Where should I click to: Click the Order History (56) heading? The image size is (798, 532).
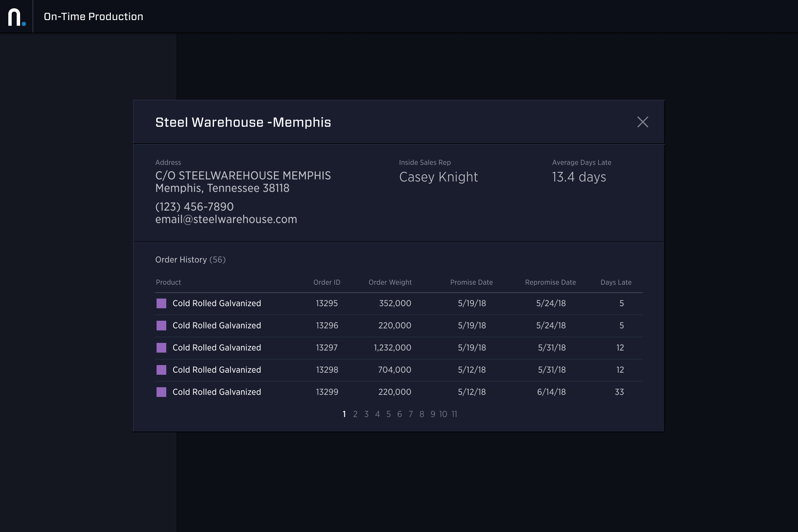point(190,260)
